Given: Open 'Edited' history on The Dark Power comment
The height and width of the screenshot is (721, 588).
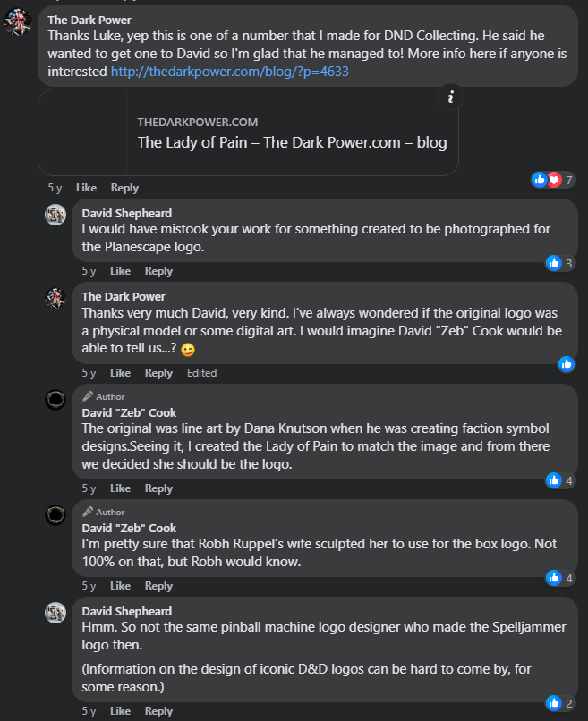Looking at the screenshot, I should 201,373.
